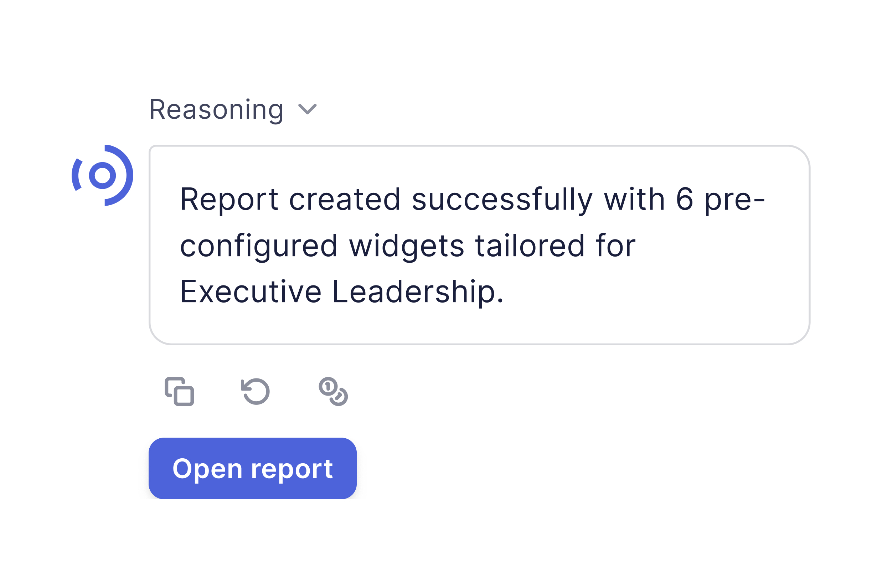882x588 pixels.
Task: Click the blue assistant avatar icon
Action: coord(102,175)
